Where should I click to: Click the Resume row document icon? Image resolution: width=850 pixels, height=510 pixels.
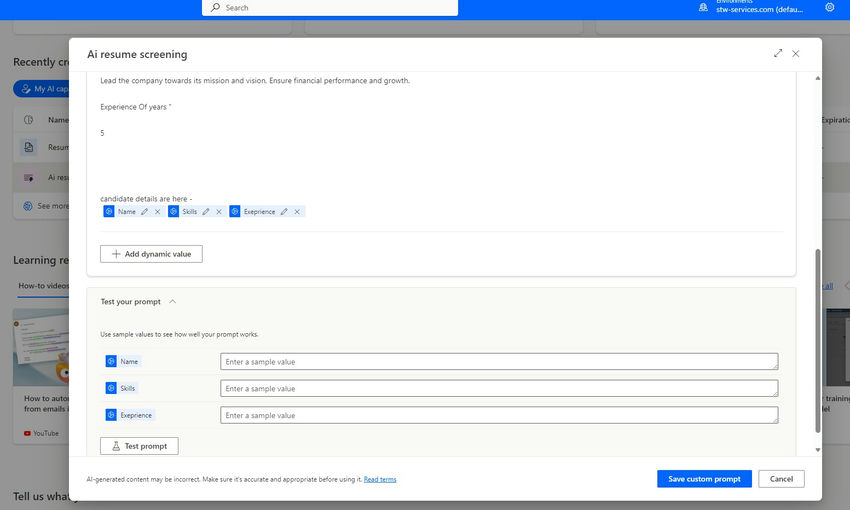pyautogui.click(x=29, y=147)
